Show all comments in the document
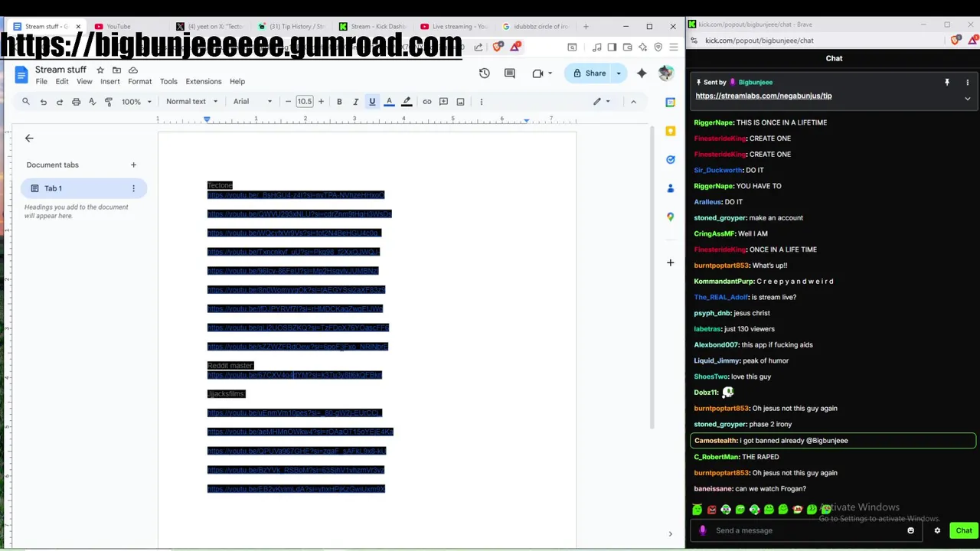Image resolution: width=980 pixels, height=551 pixels. [x=509, y=73]
